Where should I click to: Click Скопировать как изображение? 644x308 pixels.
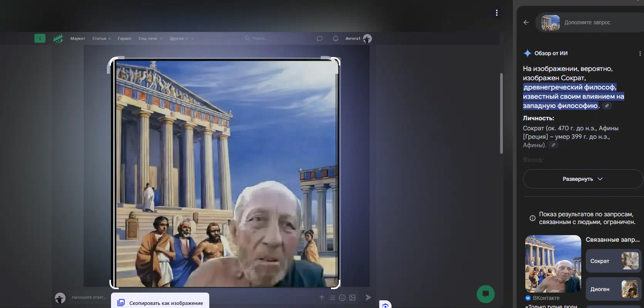[x=160, y=303]
